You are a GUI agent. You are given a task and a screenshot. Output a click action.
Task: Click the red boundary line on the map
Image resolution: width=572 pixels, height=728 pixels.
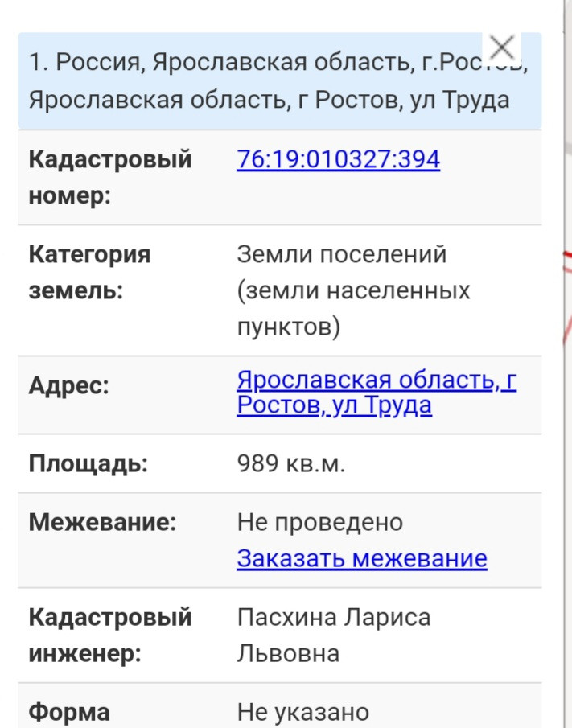[x=565, y=261]
